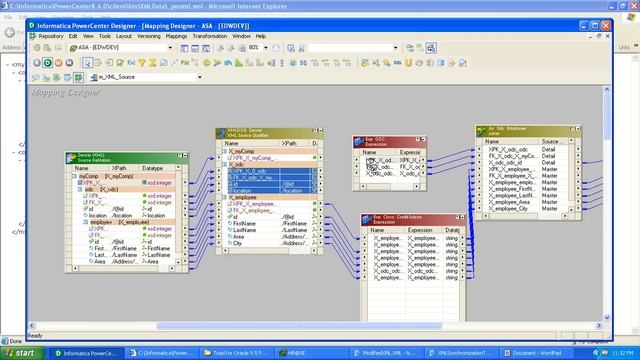Viewport: 640px width, 360px height.
Task: Select the location row in Source Definition
Action: pyautogui.click(x=124, y=216)
